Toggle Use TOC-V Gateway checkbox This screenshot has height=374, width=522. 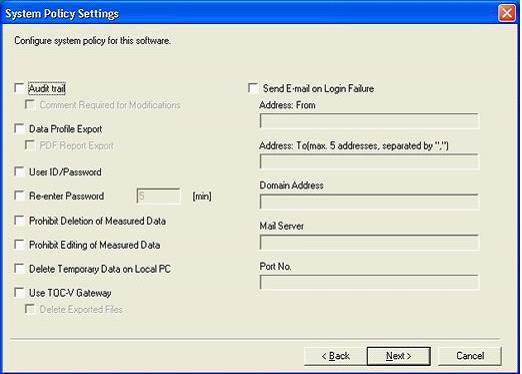coord(20,293)
